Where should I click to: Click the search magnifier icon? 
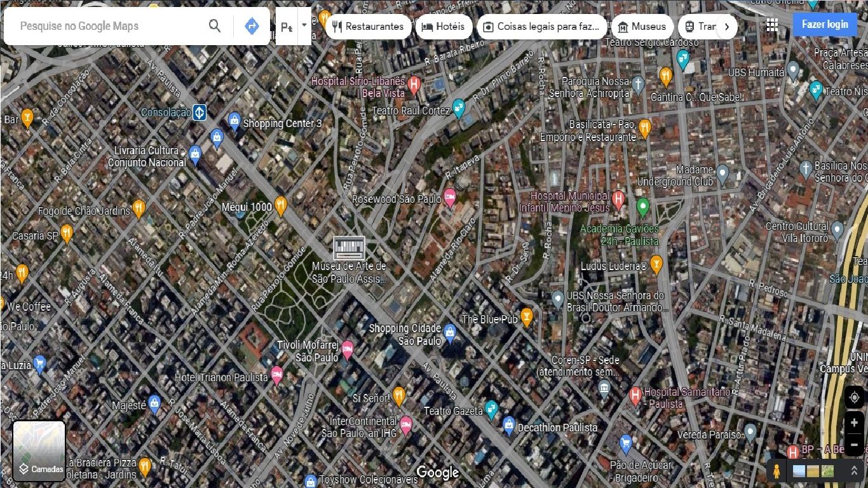tap(215, 26)
